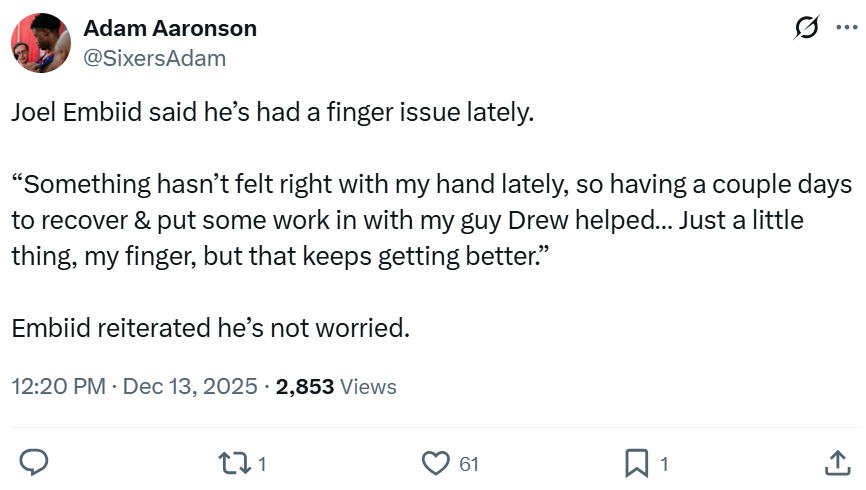The width and height of the screenshot is (866, 490).
Task: Open the Adam Aaronson display name link
Action: click(x=170, y=28)
